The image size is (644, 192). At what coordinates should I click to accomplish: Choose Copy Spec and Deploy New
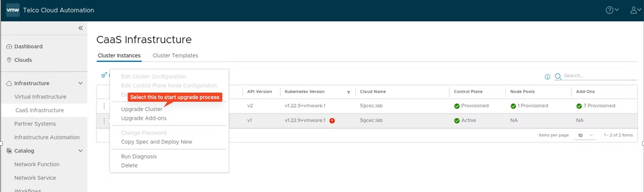(157, 142)
